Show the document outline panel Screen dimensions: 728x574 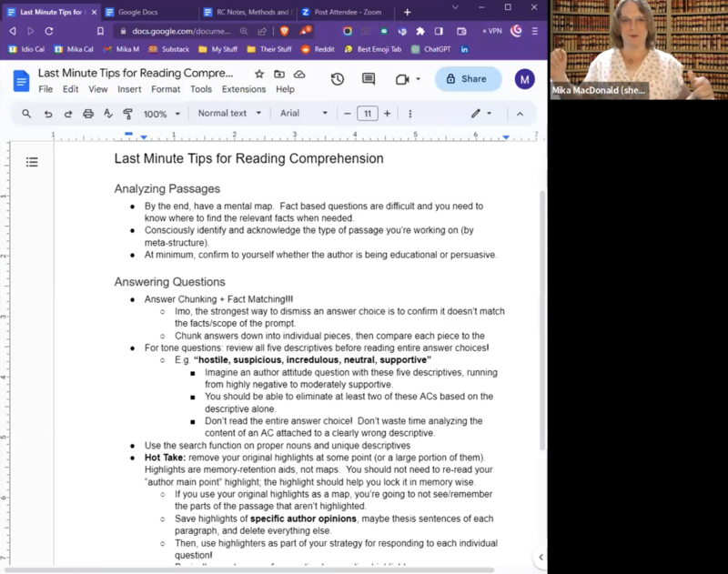32,162
